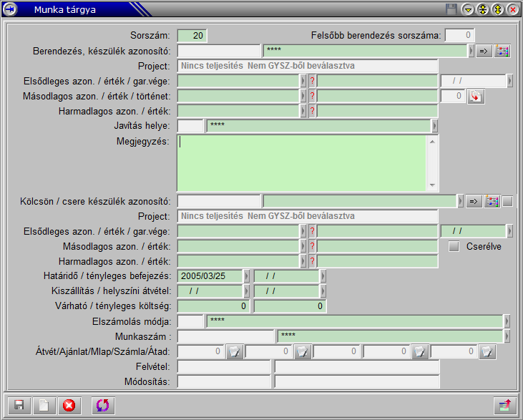Click the exit icon at bottom right
The height and width of the screenshot is (420, 523).
pos(504,406)
